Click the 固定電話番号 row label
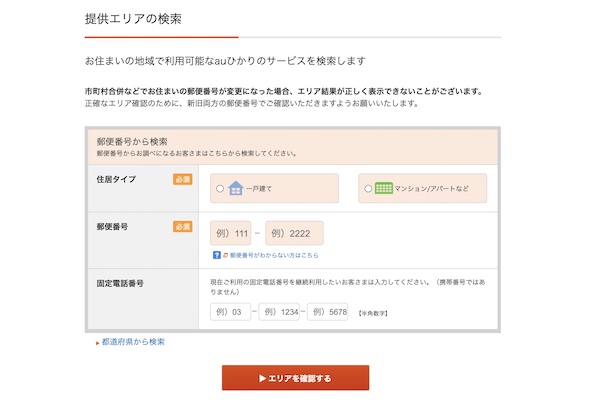The height and width of the screenshot is (400, 600). pos(120,283)
